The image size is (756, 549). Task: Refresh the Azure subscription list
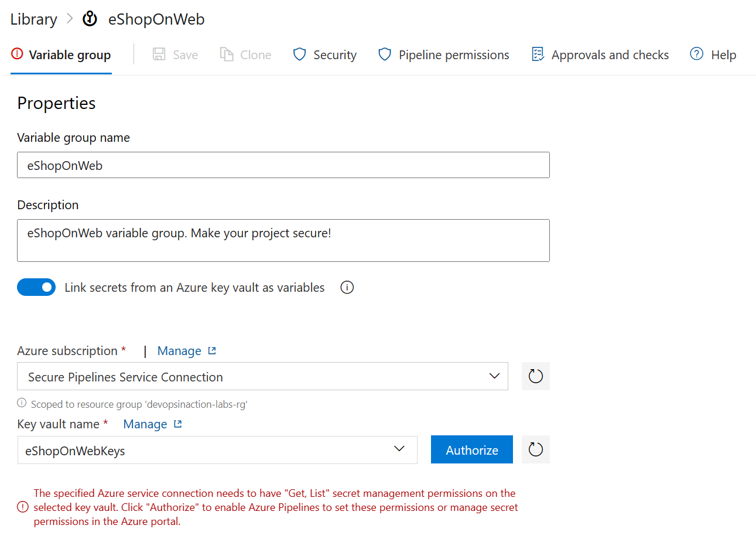click(535, 376)
